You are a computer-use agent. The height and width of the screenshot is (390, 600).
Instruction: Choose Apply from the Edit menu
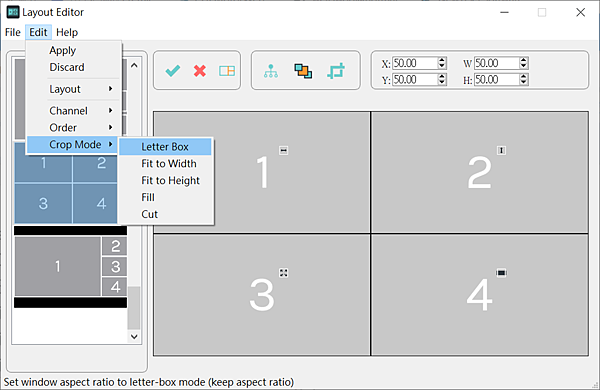tap(73, 50)
